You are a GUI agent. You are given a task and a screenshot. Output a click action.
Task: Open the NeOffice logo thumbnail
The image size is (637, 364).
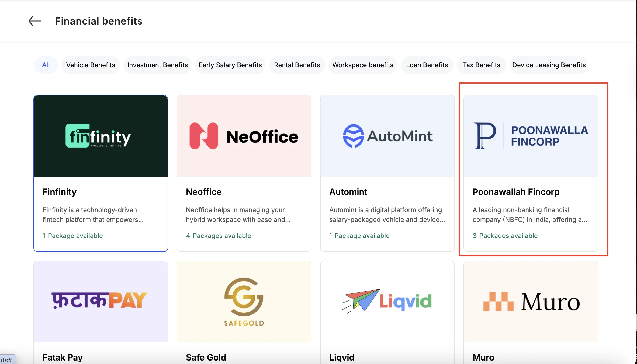[244, 136]
